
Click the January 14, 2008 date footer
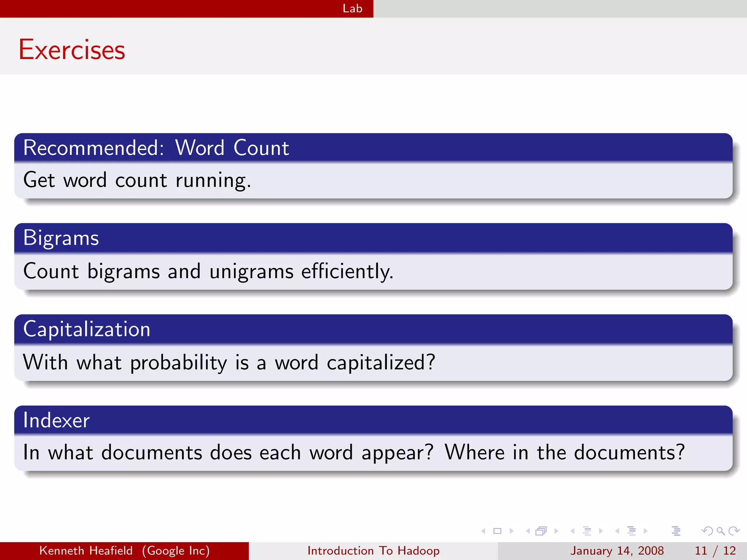pos(617,551)
